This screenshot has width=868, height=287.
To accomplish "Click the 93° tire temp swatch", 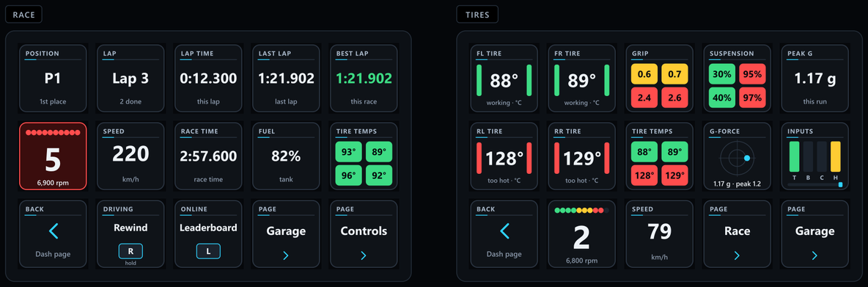I will (x=349, y=151).
